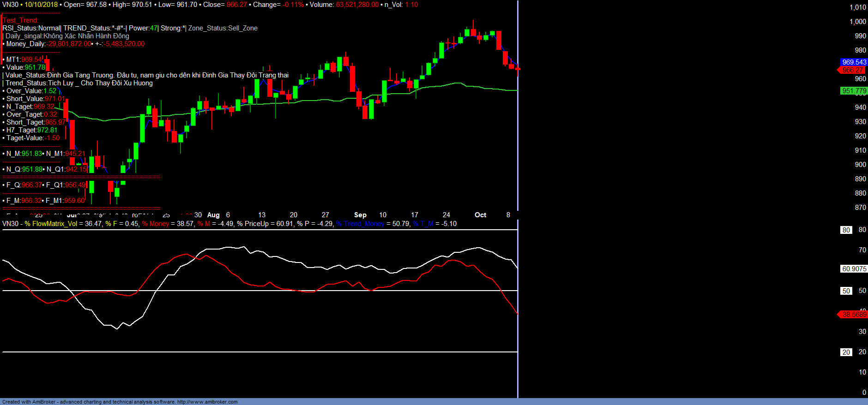Screen dimensions: 868x405
Task: Click the 10/10/2018 date in the header
Action: [x=41, y=5]
